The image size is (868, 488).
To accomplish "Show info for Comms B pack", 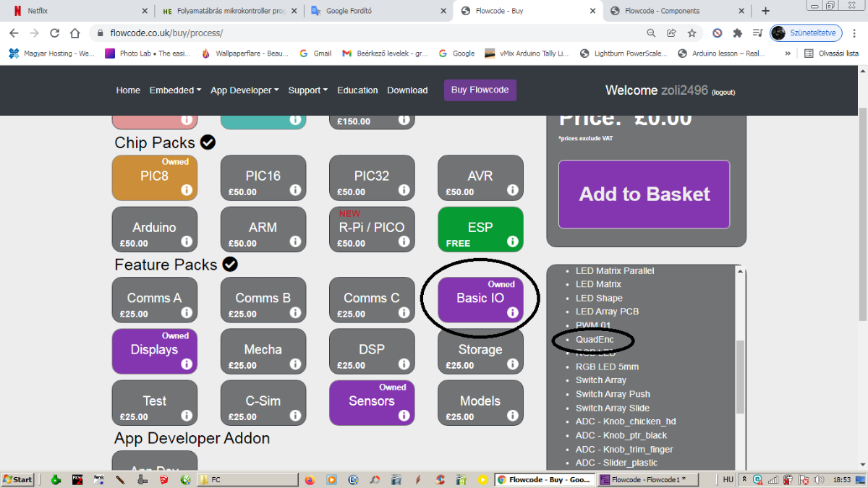I will 295,312.
